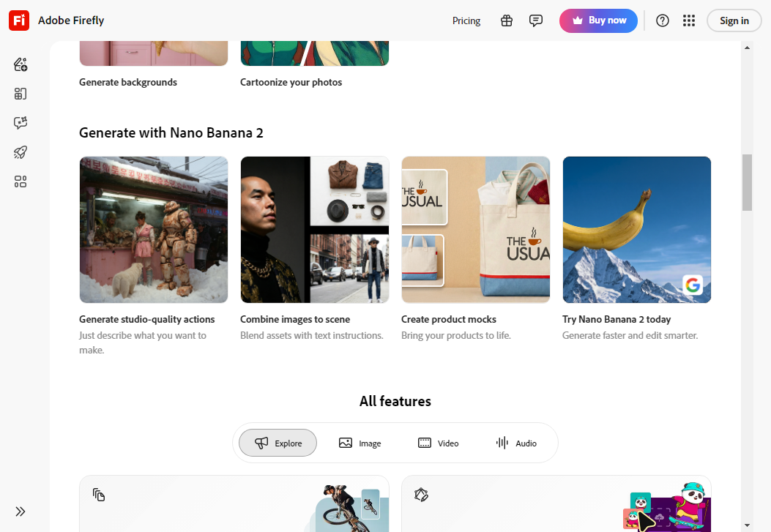This screenshot has width=771, height=532.
Task: Click the stacked images icon on feature card
Action: [x=99, y=495]
